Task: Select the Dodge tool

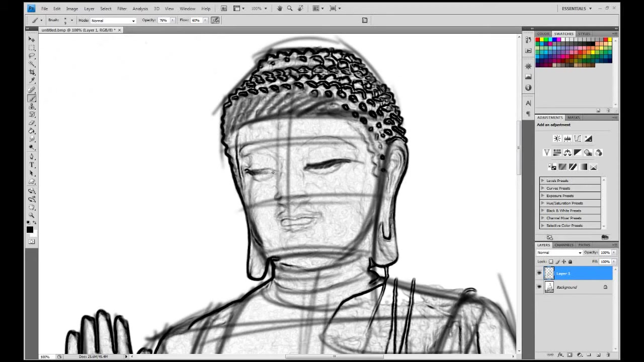Action: coord(32,147)
